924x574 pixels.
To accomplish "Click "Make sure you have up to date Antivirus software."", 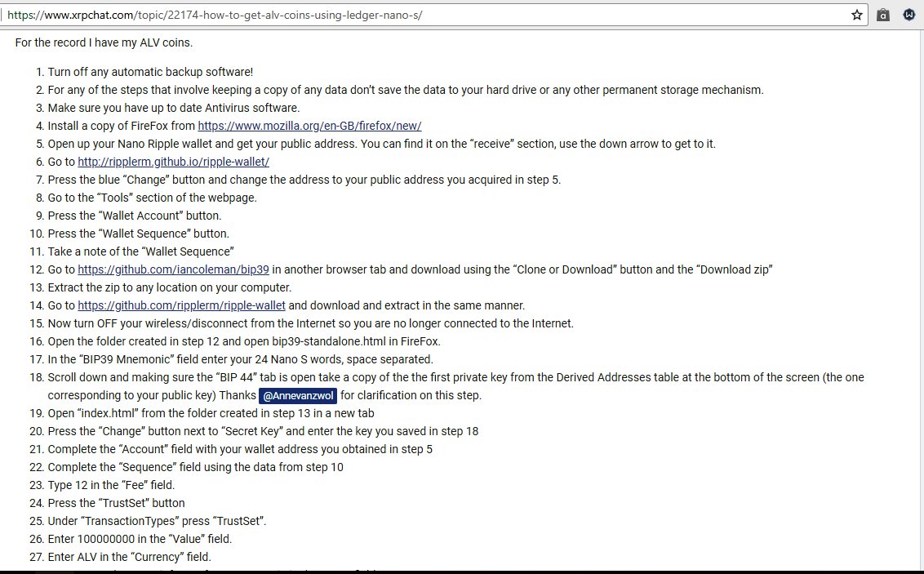I will click(x=174, y=108).
